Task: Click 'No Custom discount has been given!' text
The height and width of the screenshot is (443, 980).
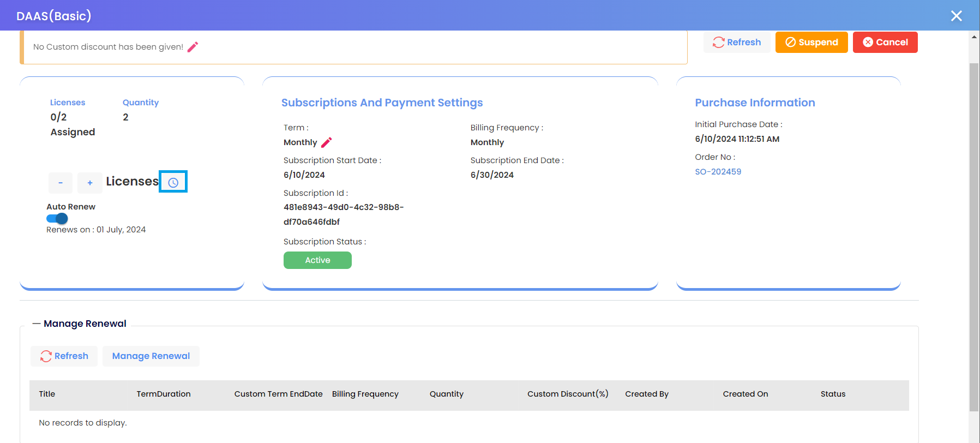Action: click(108, 47)
